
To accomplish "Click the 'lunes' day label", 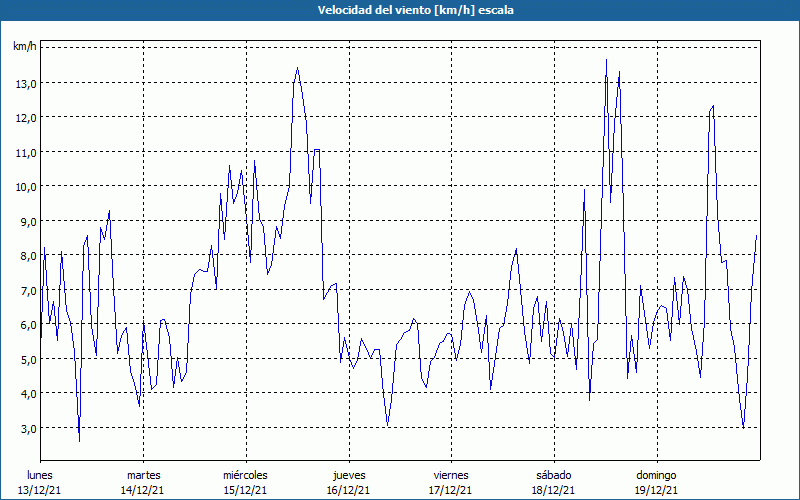I will pos(40,475).
